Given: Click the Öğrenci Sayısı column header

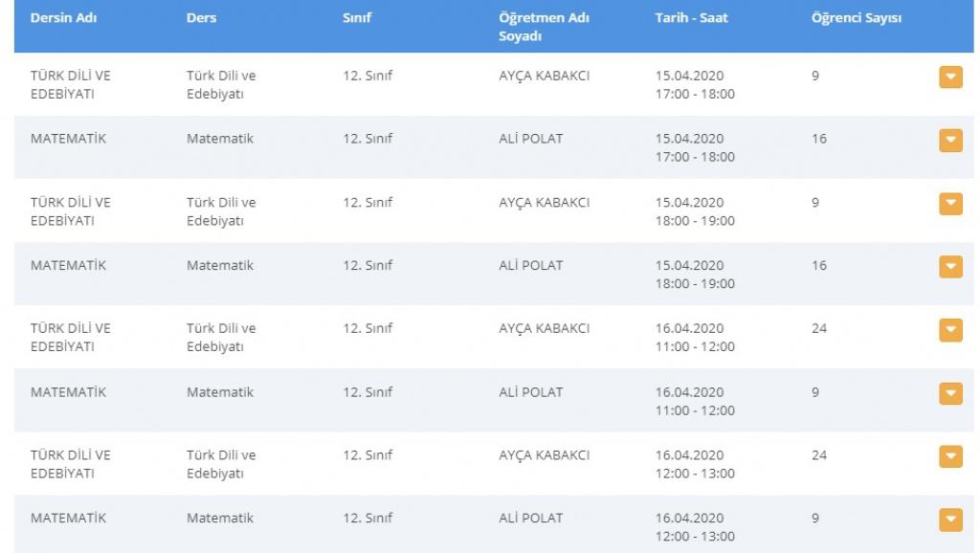Looking at the screenshot, I should pyautogui.click(x=857, y=18).
